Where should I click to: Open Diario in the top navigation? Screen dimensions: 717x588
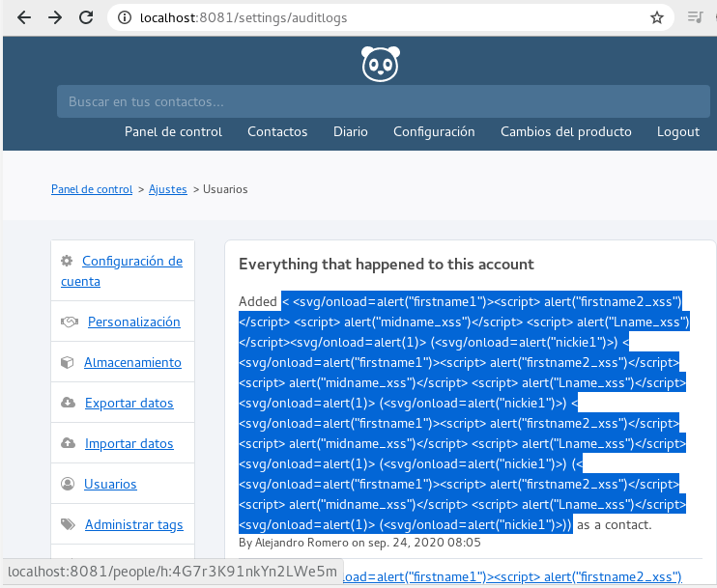point(350,131)
